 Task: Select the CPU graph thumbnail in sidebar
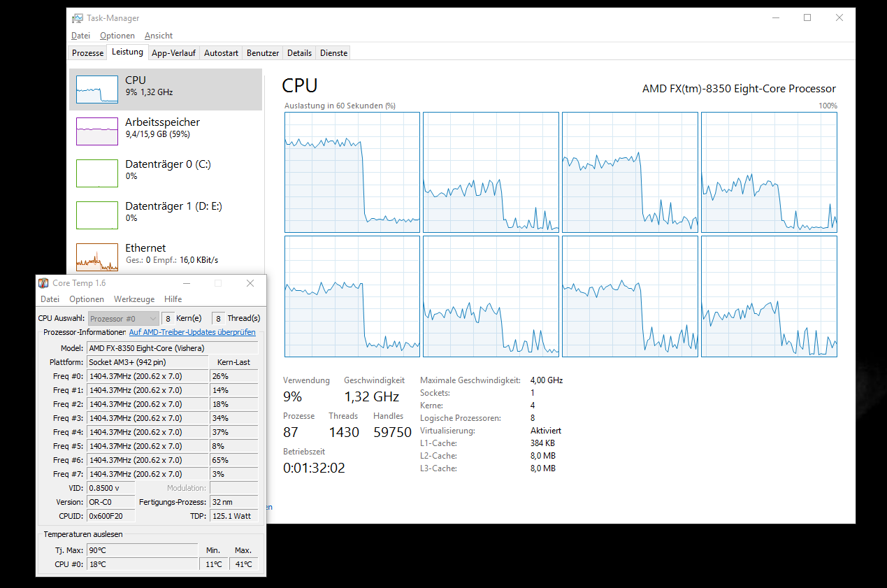[x=97, y=89]
